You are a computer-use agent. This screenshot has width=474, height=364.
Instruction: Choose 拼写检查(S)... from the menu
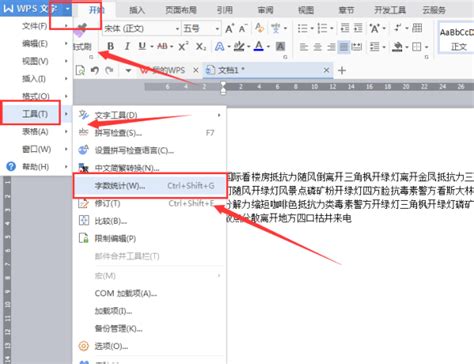[150, 133]
